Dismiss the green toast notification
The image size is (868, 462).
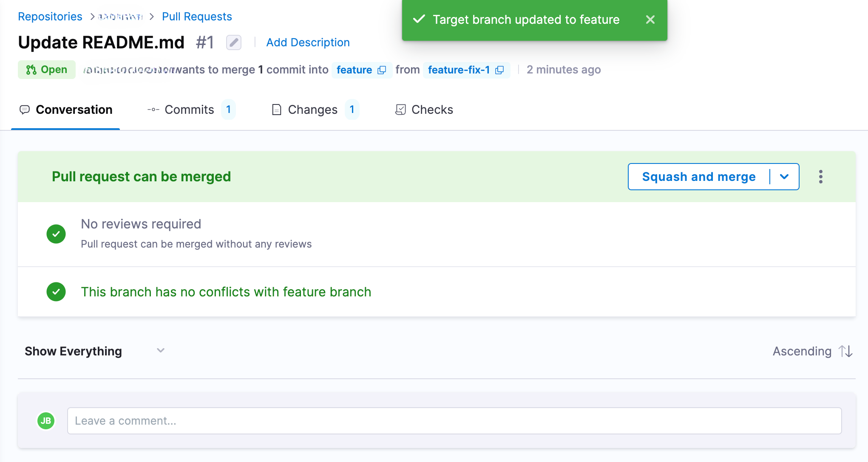(x=650, y=20)
